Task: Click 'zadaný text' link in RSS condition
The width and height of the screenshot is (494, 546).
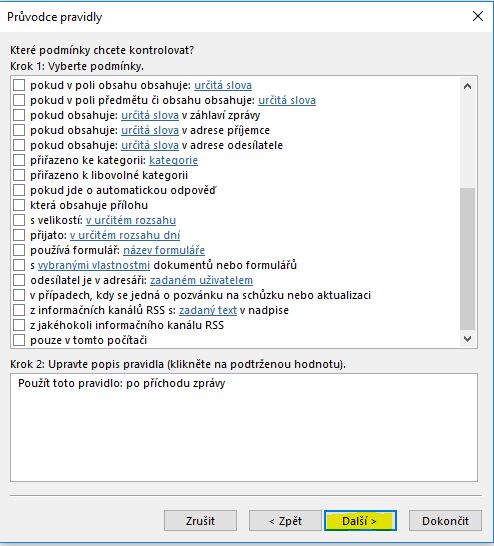Action: pyautogui.click(x=208, y=310)
